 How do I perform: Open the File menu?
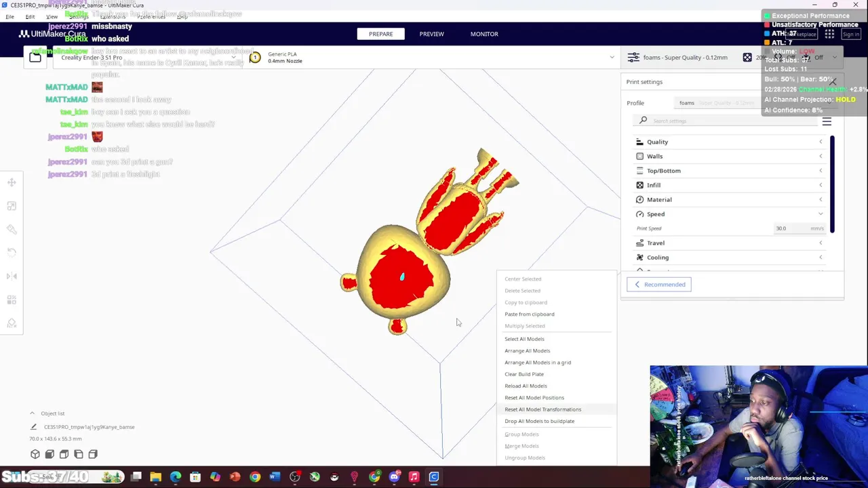point(9,16)
